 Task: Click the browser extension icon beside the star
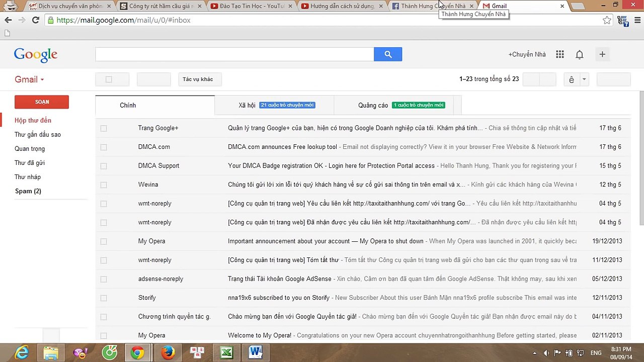(623, 21)
